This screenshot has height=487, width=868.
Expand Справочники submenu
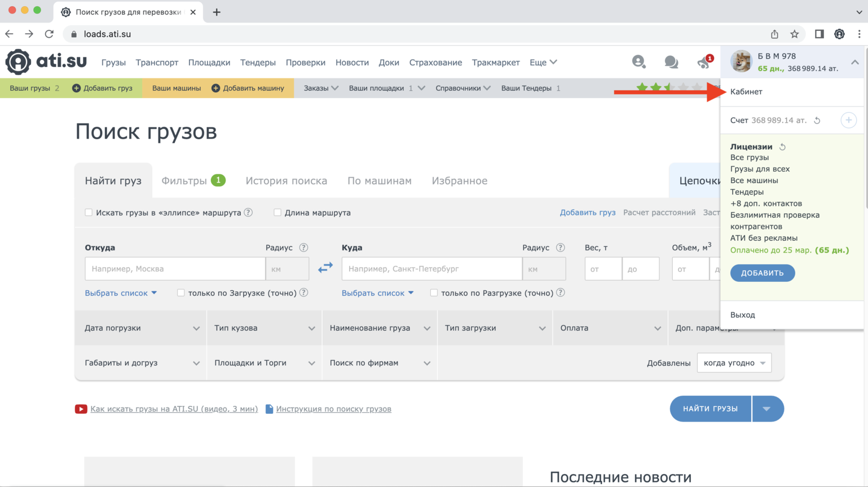coord(463,88)
